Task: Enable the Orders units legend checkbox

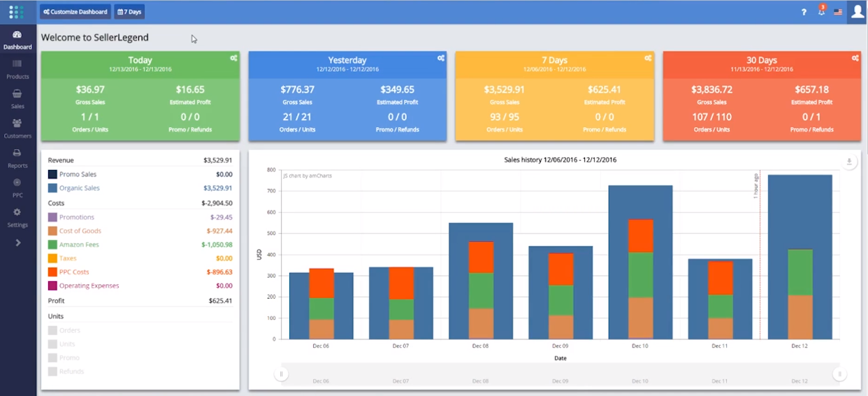Action: tap(52, 330)
